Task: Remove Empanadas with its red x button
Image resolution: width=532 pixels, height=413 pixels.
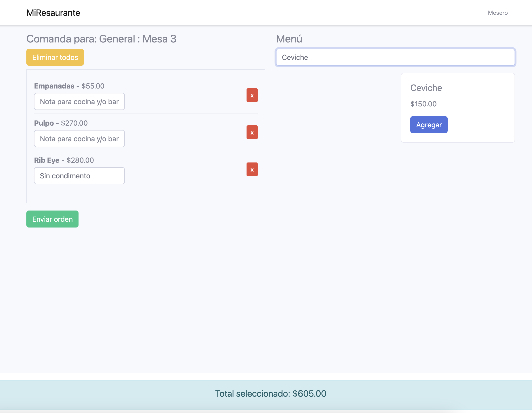Action: (x=252, y=95)
